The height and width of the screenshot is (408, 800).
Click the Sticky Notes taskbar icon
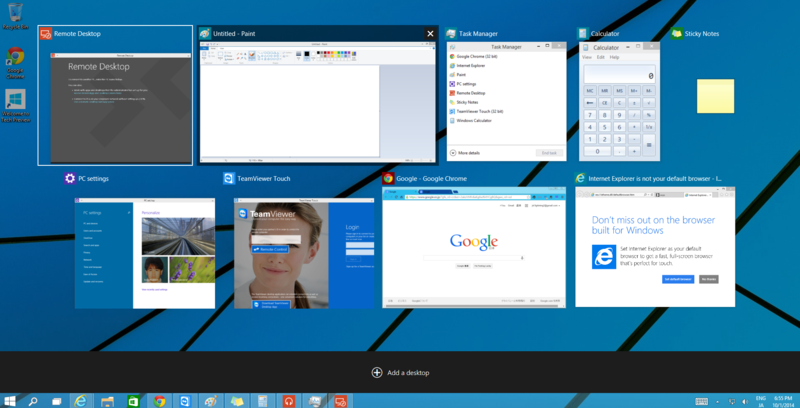[237, 401]
